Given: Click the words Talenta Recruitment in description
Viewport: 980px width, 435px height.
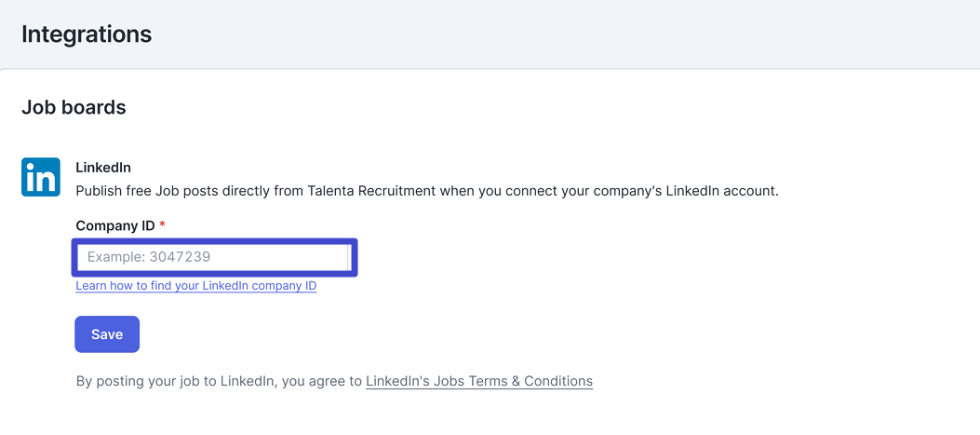Looking at the screenshot, I should pyautogui.click(x=372, y=191).
